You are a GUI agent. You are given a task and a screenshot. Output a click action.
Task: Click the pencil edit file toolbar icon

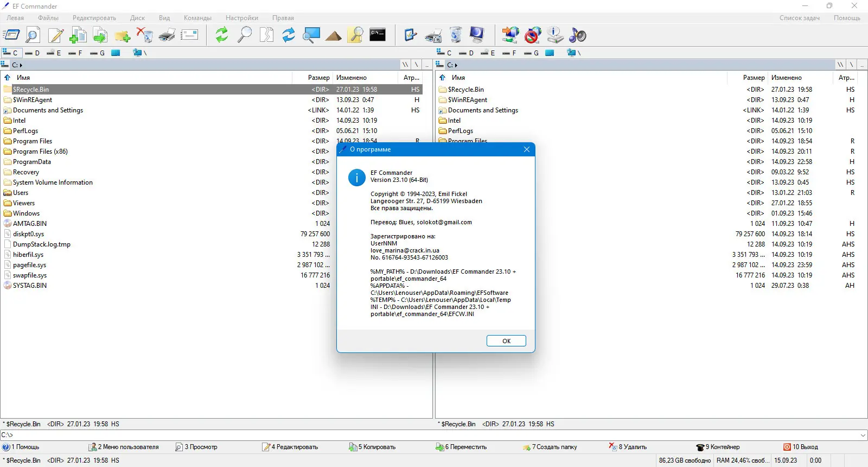coord(56,35)
